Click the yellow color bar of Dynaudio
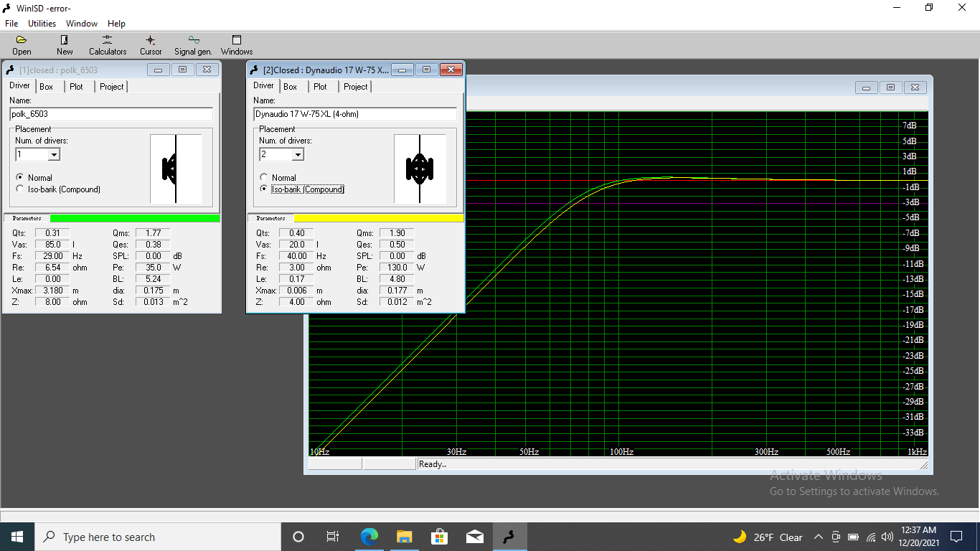This screenshot has width=980, height=551. (x=379, y=218)
